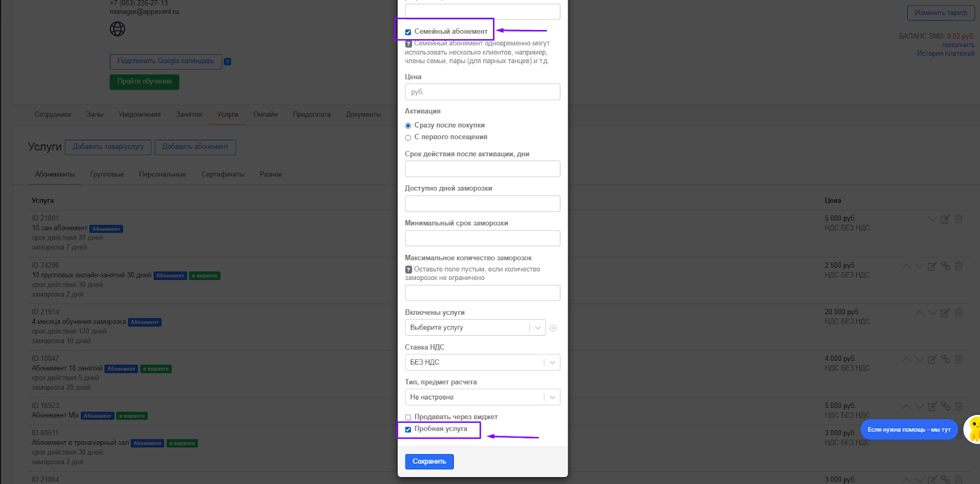Expand the 'Ставка НДС' dropdown

click(x=482, y=362)
